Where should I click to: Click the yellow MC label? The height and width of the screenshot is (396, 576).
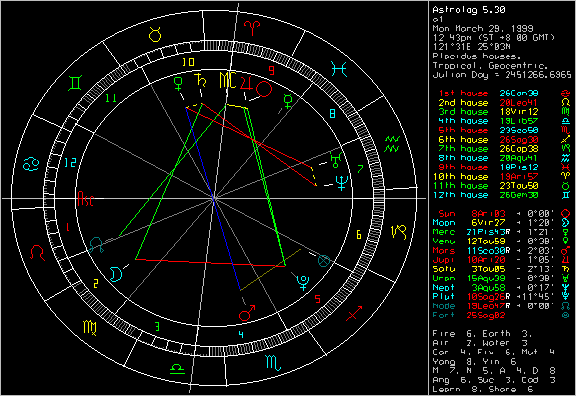pyautogui.click(x=228, y=80)
